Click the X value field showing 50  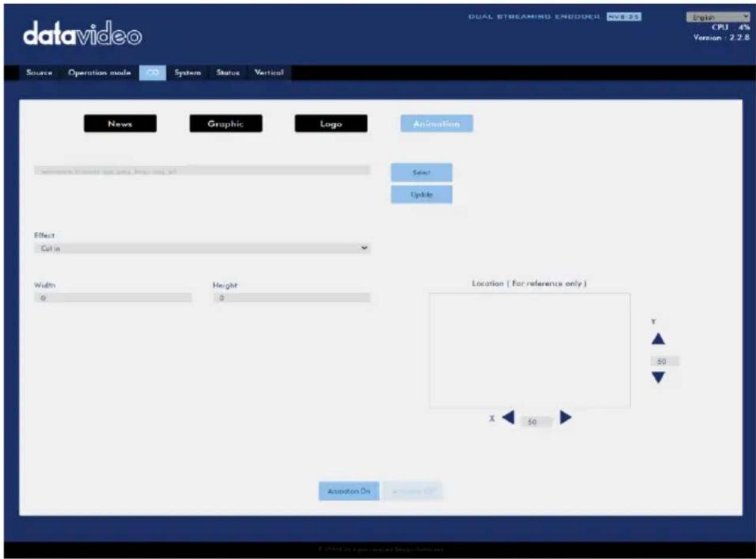point(537,422)
